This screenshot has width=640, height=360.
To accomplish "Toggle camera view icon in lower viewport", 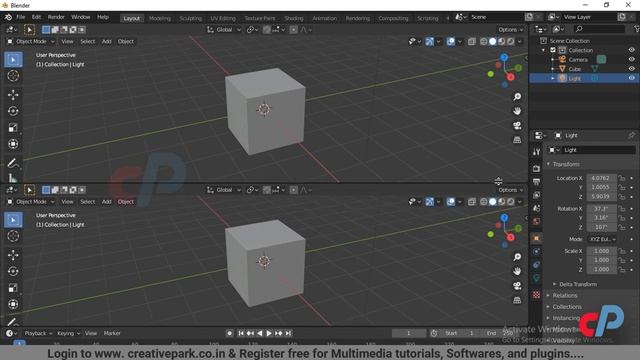I will pos(517,286).
